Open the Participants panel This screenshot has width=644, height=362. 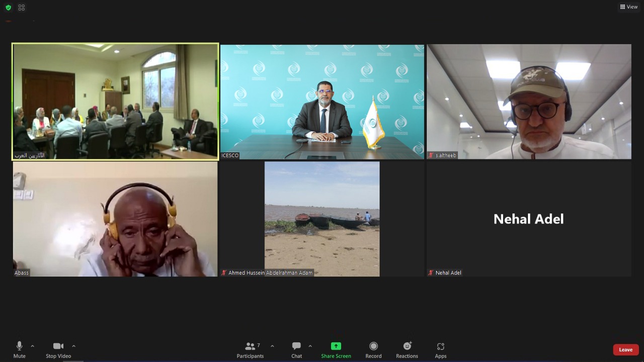tap(250, 350)
